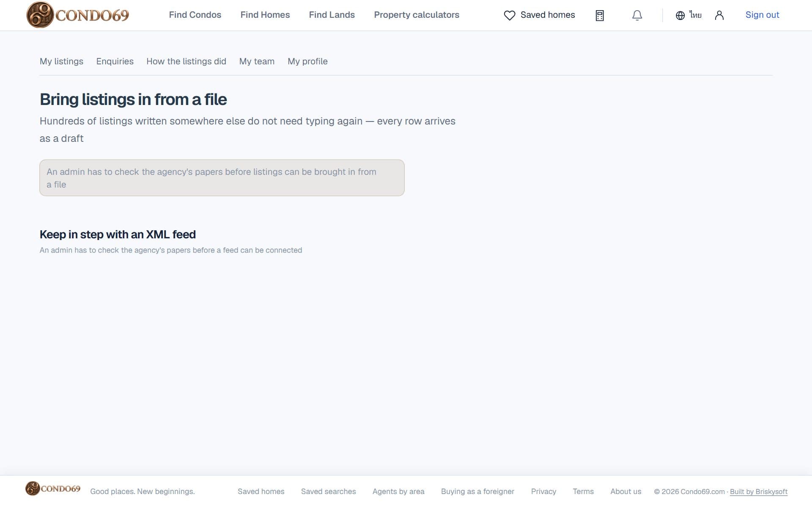Image resolution: width=812 pixels, height=508 pixels.
Task: Open the About us link
Action: click(x=625, y=491)
